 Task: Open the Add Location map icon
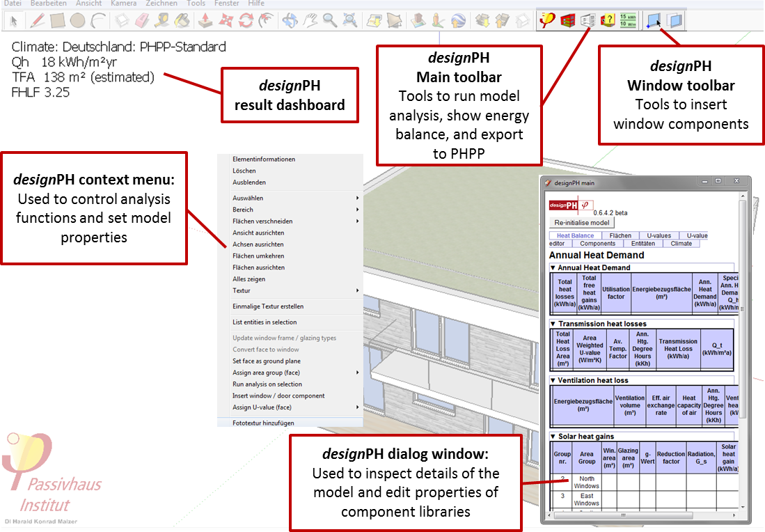374,20
